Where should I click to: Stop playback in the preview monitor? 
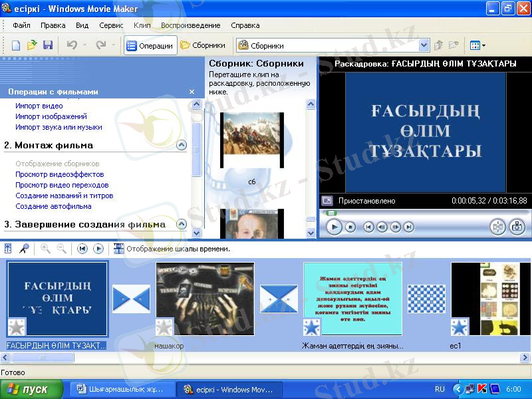pos(351,227)
